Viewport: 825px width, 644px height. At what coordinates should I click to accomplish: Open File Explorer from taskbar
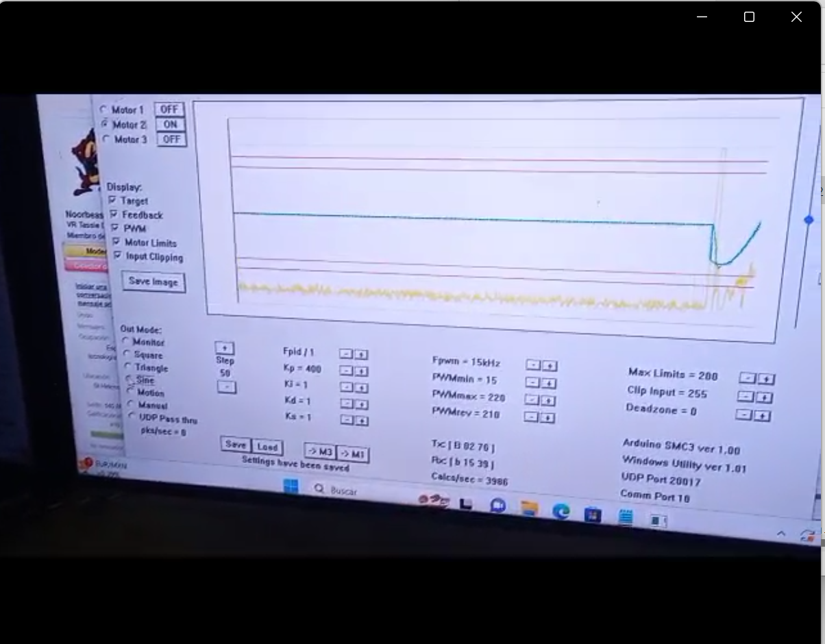click(x=529, y=508)
